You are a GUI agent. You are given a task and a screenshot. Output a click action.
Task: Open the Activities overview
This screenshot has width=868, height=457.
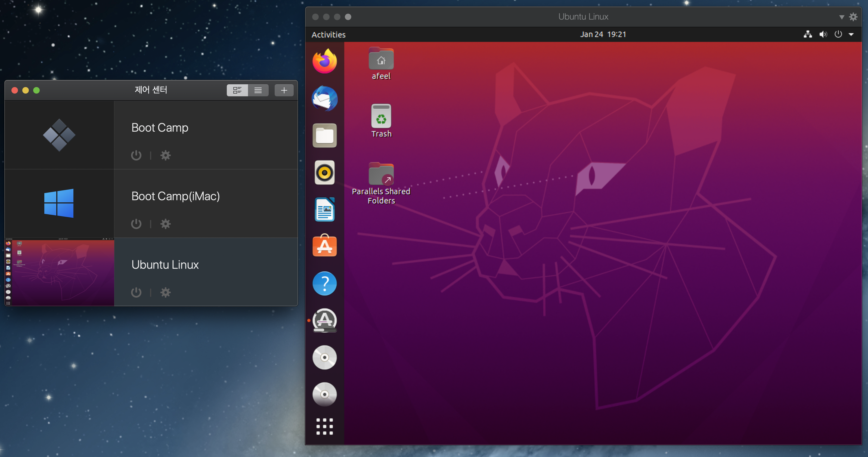click(328, 35)
